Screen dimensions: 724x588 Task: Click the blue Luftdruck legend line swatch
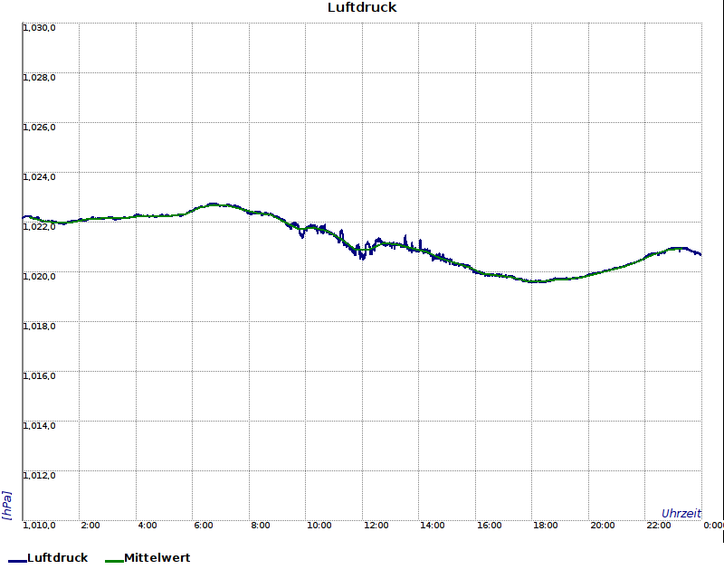(16, 561)
